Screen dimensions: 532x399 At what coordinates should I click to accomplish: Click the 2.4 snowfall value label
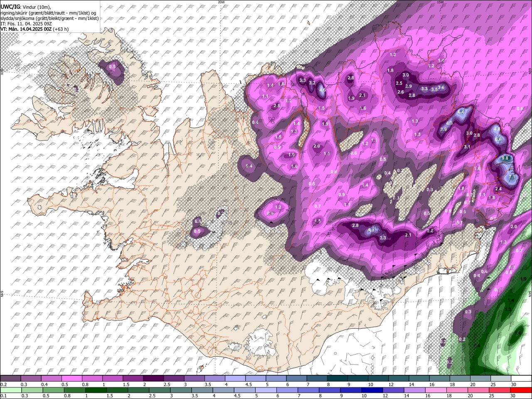tap(499, 189)
